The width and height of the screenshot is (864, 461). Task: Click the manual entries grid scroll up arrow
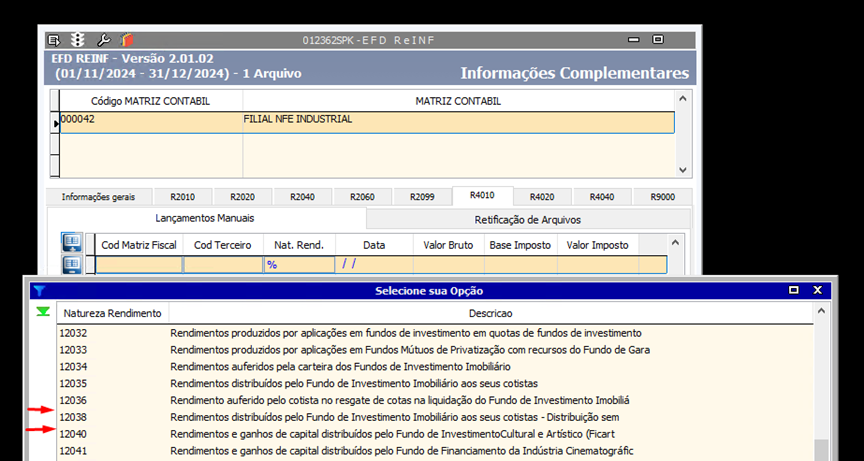coord(676,242)
